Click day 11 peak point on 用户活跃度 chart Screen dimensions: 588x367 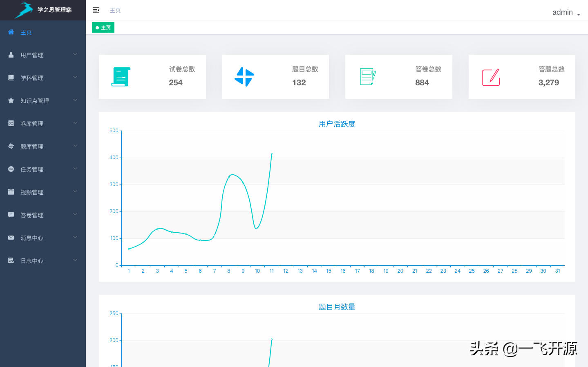click(272, 154)
